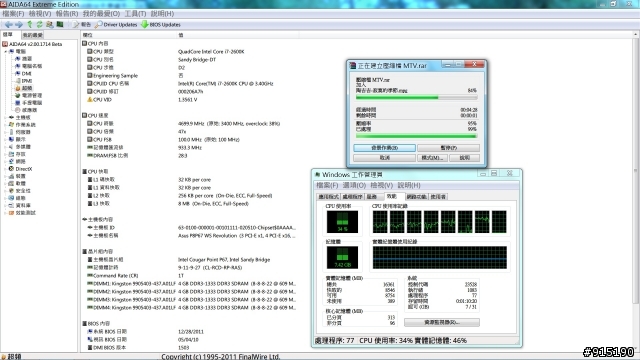Open BIOS Updates in toolbar
The height and width of the screenshot is (360, 640).
(x=161, y=24)
